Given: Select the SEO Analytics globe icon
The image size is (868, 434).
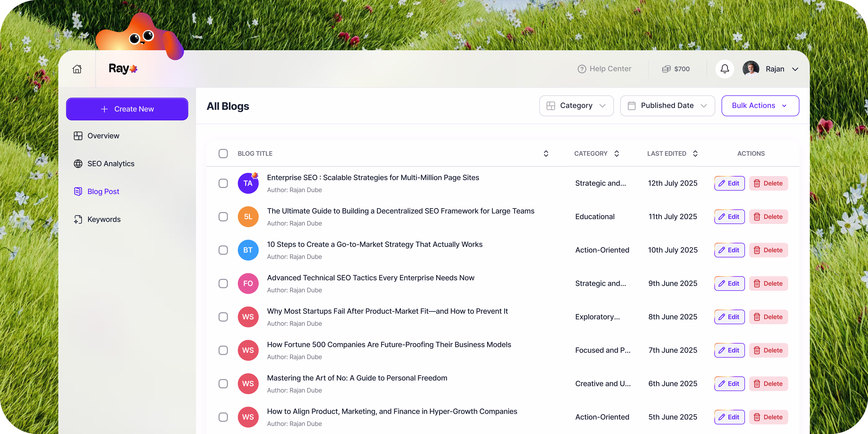Looking at the screenshot, I should click(x=78, y=163).
